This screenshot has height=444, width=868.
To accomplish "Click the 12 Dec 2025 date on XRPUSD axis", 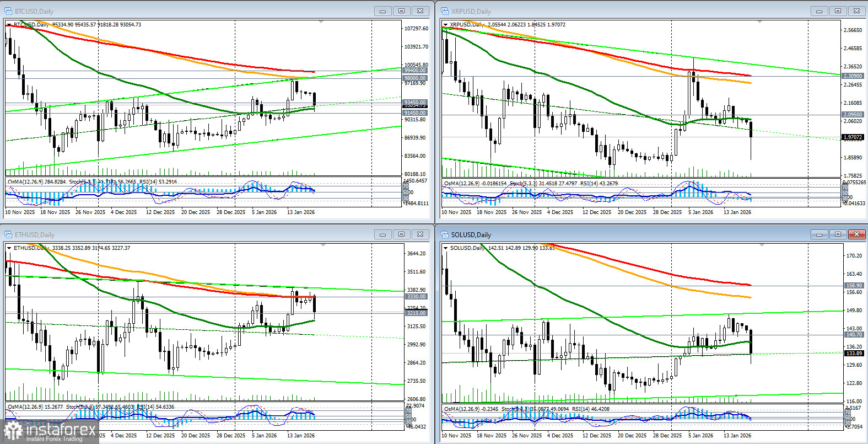I will [597, 212].
